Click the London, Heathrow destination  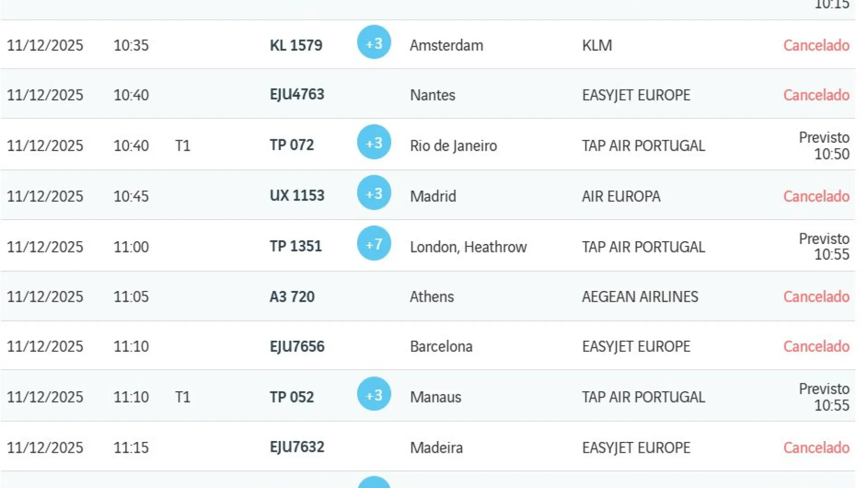tap(468, 247)
